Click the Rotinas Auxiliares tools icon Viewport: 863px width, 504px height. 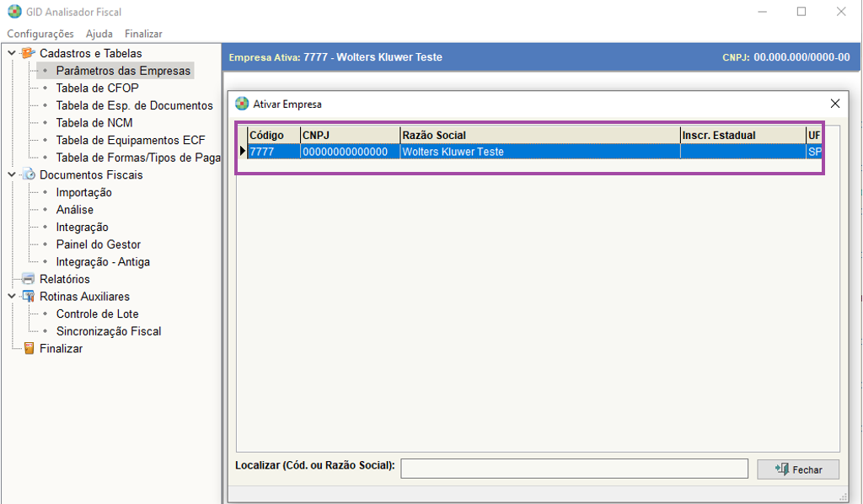[x=28, y=297]
